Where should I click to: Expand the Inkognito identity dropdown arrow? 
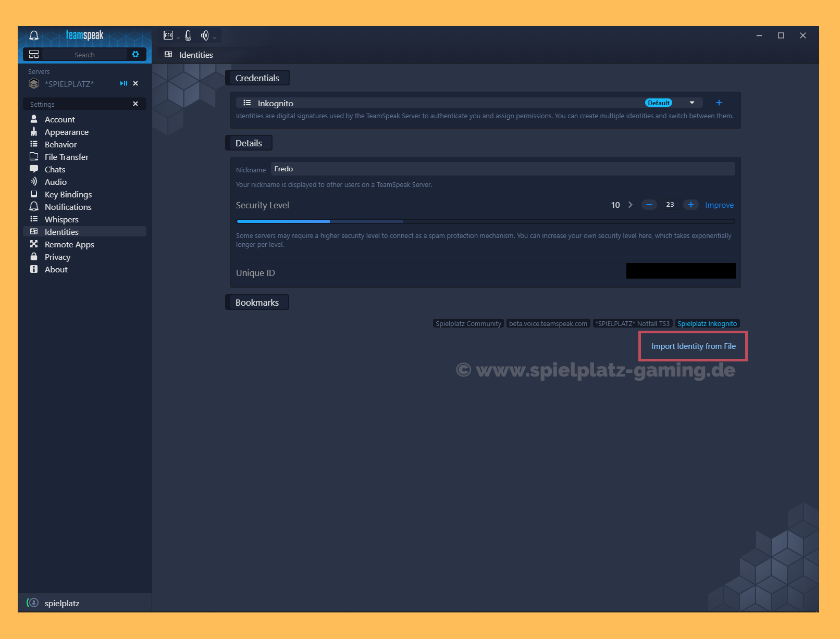692,103
